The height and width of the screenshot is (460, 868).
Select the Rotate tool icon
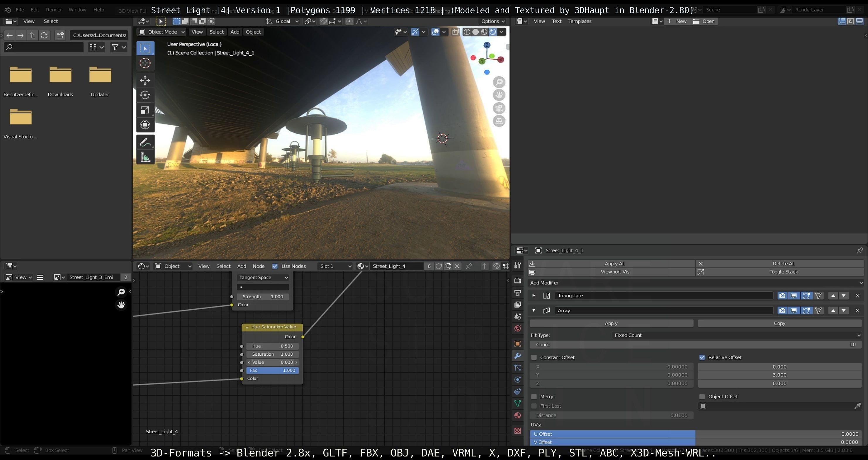pyautogui.click(x=145, y=95)
